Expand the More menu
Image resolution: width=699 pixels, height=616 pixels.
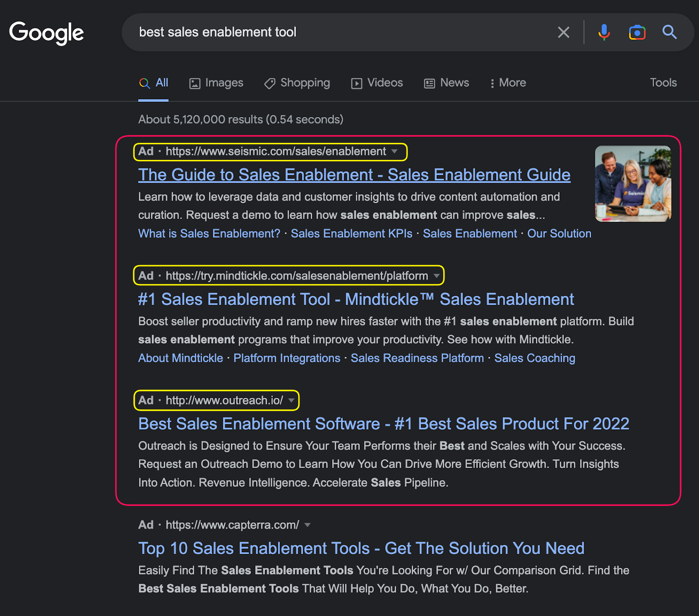coord(508,83)
